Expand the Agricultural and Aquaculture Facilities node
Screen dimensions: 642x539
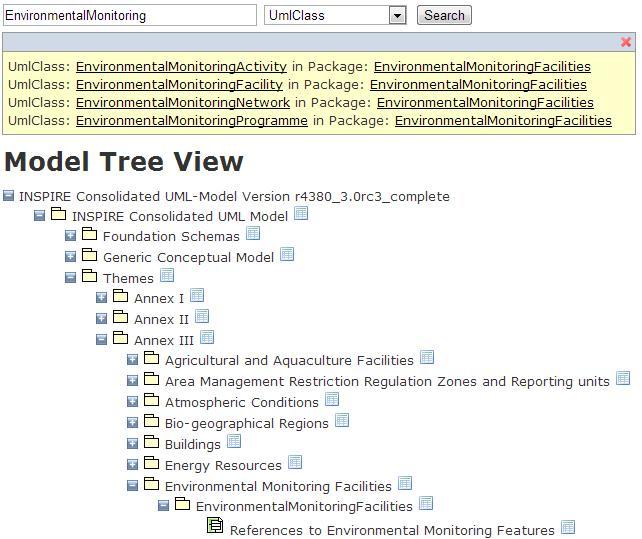point(133,360)
